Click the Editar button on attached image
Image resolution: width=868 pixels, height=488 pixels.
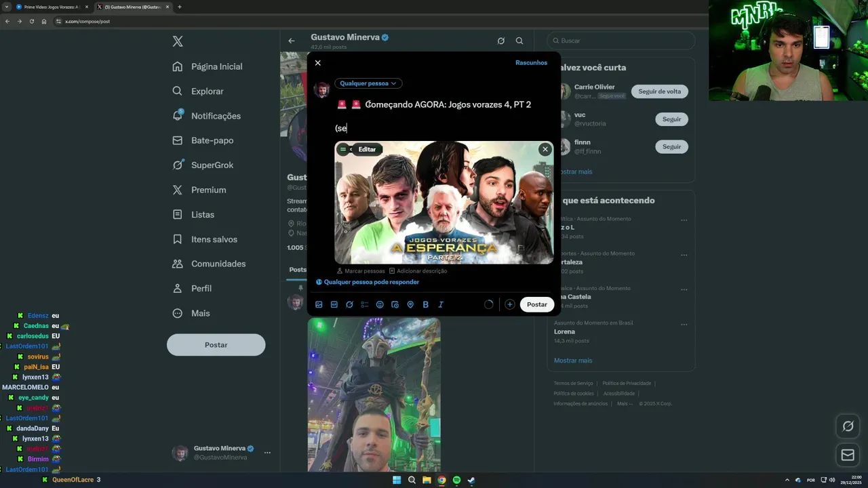click(x=367, y=149)
